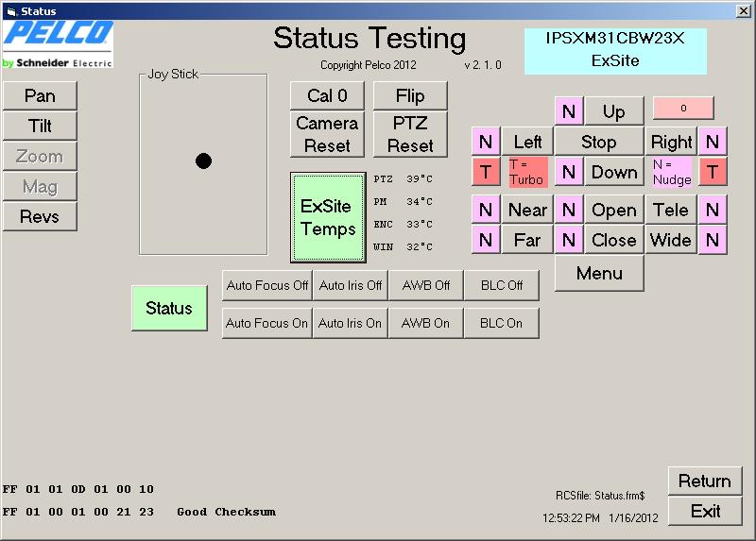
Task: Click the Near focus button
Action: click(527, 210)
